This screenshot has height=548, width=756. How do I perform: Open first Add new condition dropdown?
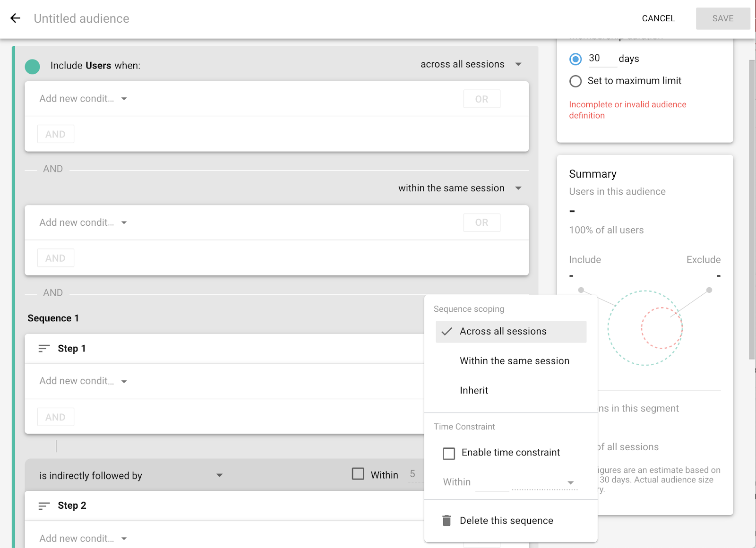[x=83, y=99]
